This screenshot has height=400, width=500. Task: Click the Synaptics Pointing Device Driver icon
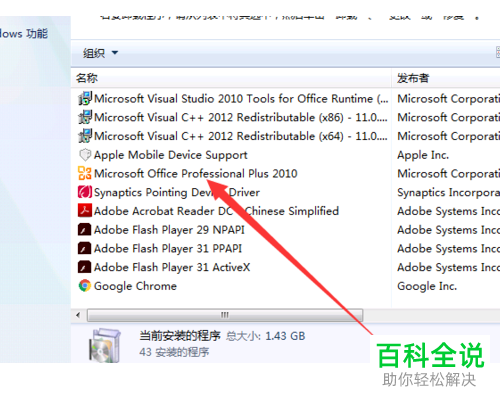coord(85,192)
